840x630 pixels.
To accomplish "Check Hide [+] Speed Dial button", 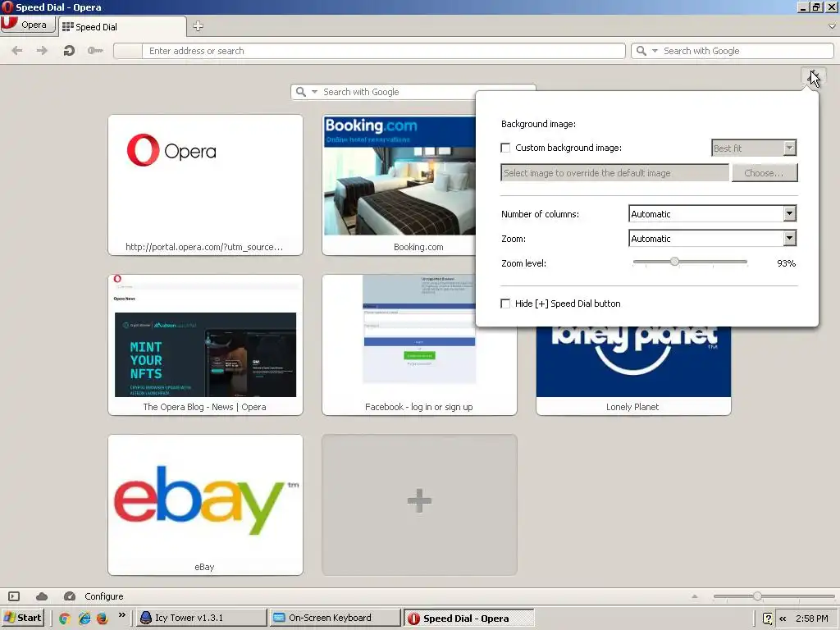I will click(x=505, y=304).
